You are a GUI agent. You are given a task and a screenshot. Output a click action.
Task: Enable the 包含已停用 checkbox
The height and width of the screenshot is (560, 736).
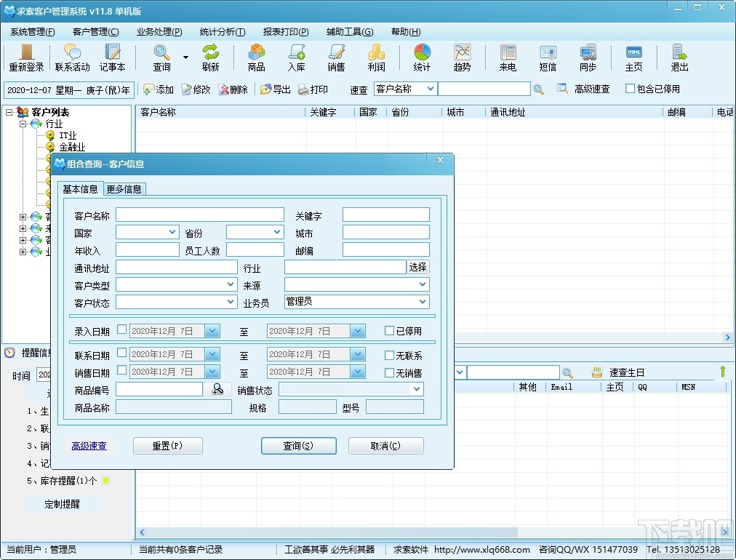coord(630,88)
